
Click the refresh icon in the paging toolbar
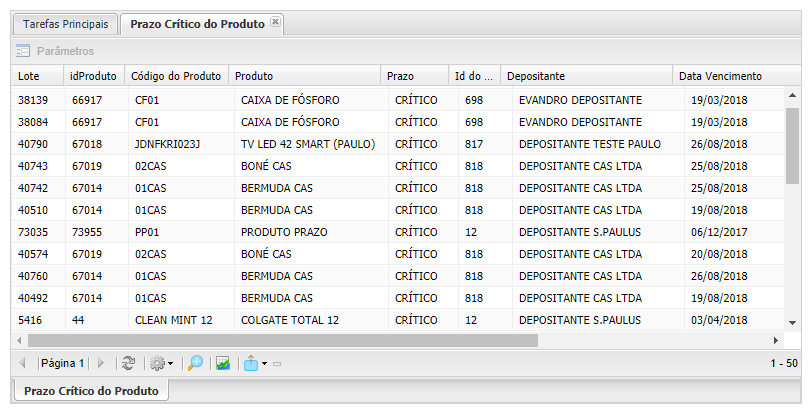[x=128, y=363]
